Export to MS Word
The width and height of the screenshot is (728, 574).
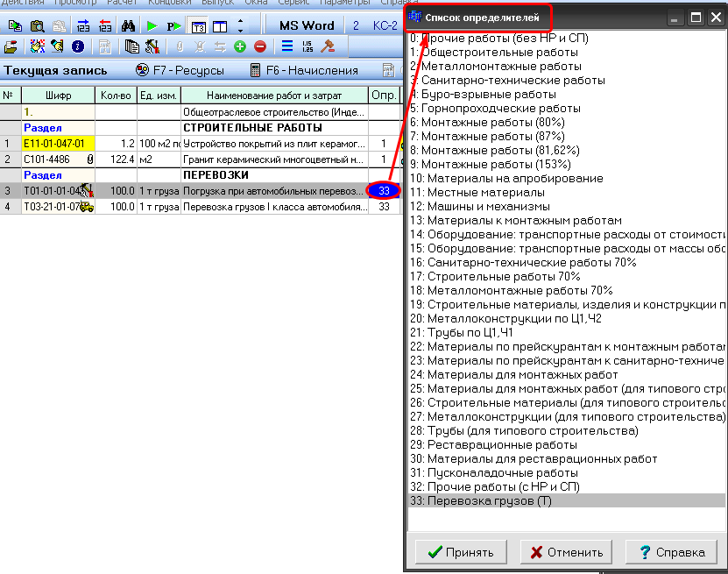pos(307,25)
